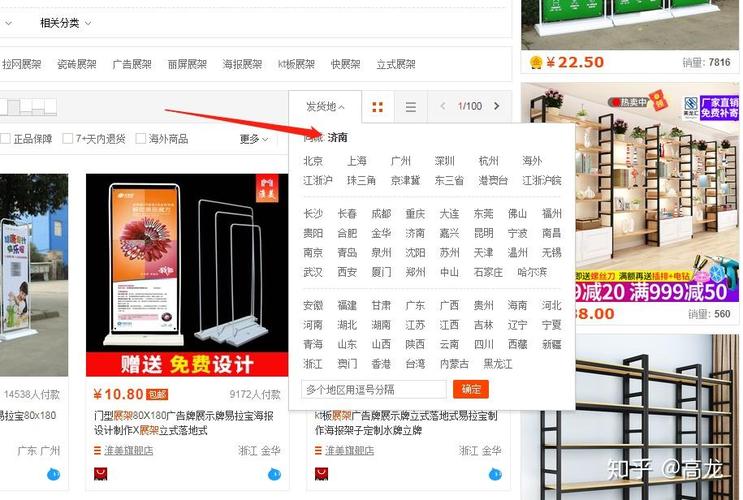Go to previous results page arrow

[443, 106]
